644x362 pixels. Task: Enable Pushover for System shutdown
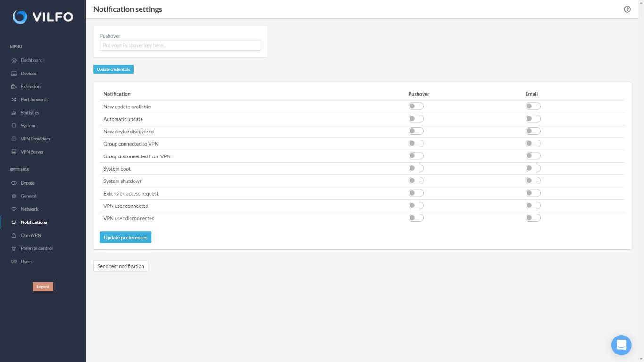[x=416, y=181]
